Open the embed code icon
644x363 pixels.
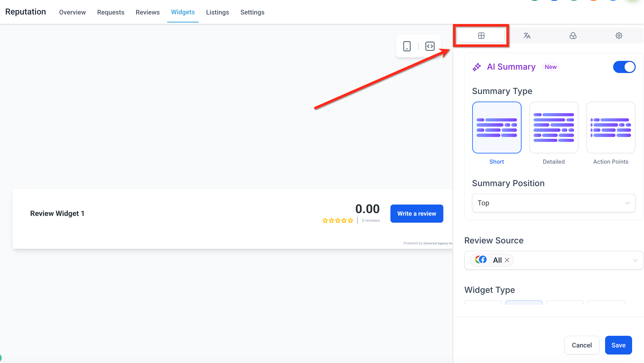(x=430, y=46)
